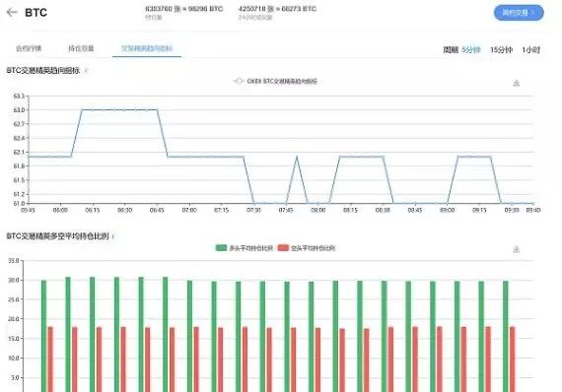Image resolution: width=562 pixels, height=392 pixels.
Task: Switch to the 持仓总量 tab
Action: 81,48
